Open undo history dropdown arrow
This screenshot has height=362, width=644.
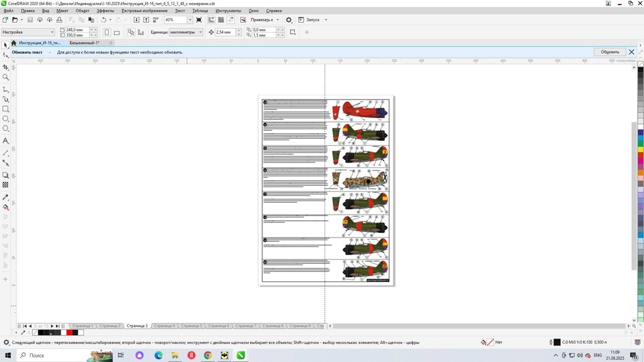tap(110, 20)
